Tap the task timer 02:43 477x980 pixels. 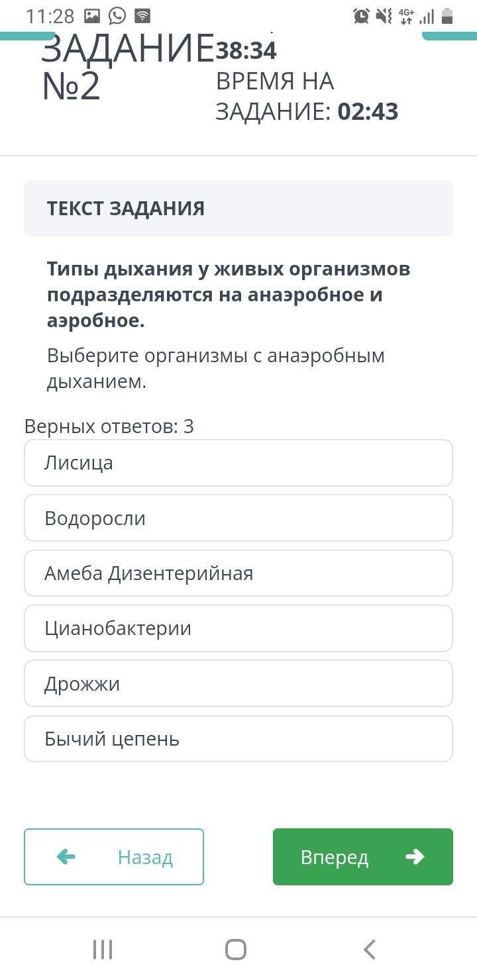[368, 111]
